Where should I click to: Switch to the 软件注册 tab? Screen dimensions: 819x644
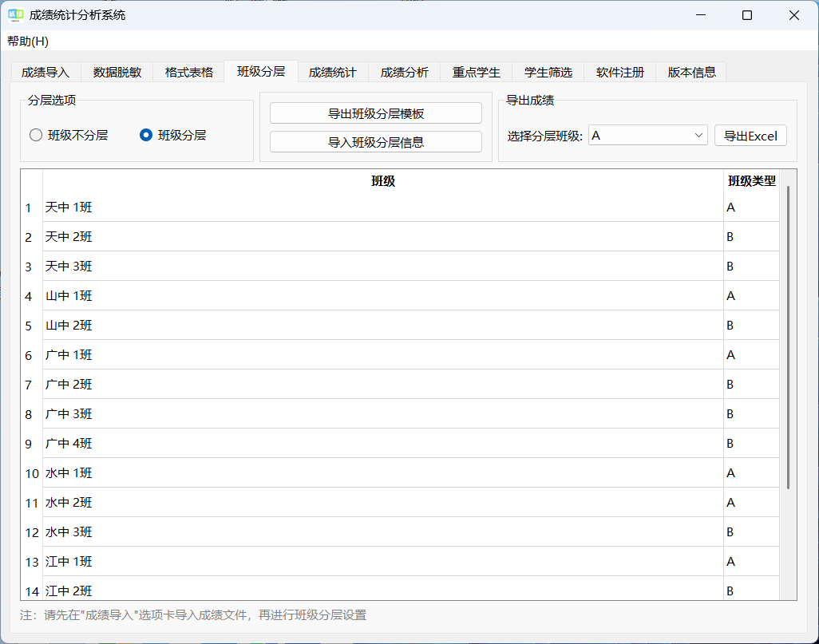point(619,71)
